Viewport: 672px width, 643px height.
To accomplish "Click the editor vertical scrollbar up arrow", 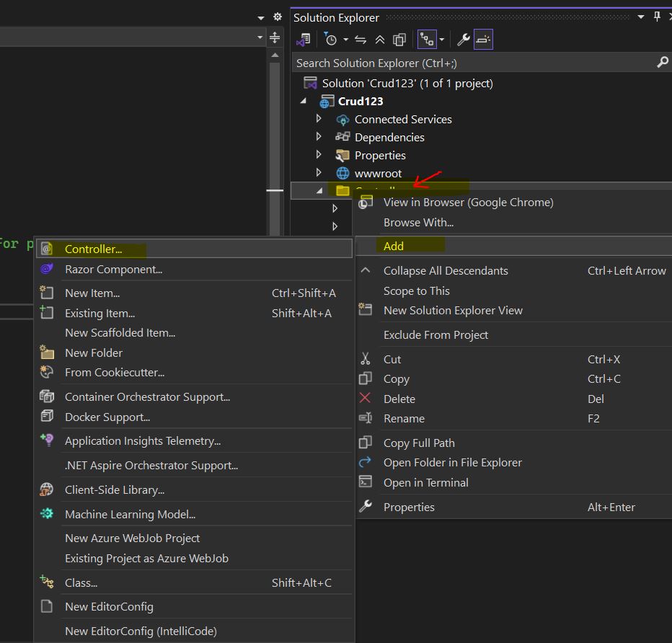I will [275, 55].
